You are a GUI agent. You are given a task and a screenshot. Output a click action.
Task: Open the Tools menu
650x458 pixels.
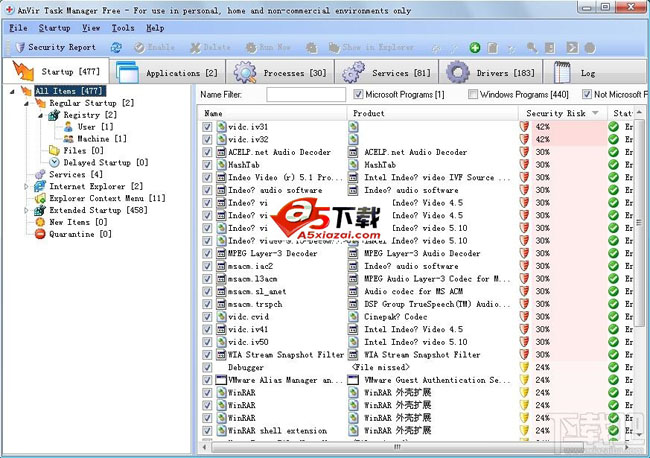123,28
